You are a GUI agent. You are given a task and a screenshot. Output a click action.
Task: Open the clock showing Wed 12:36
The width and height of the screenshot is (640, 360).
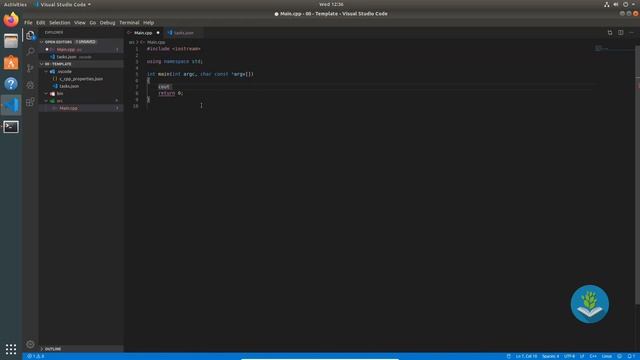pyautogui.click(x=331, y=4)
